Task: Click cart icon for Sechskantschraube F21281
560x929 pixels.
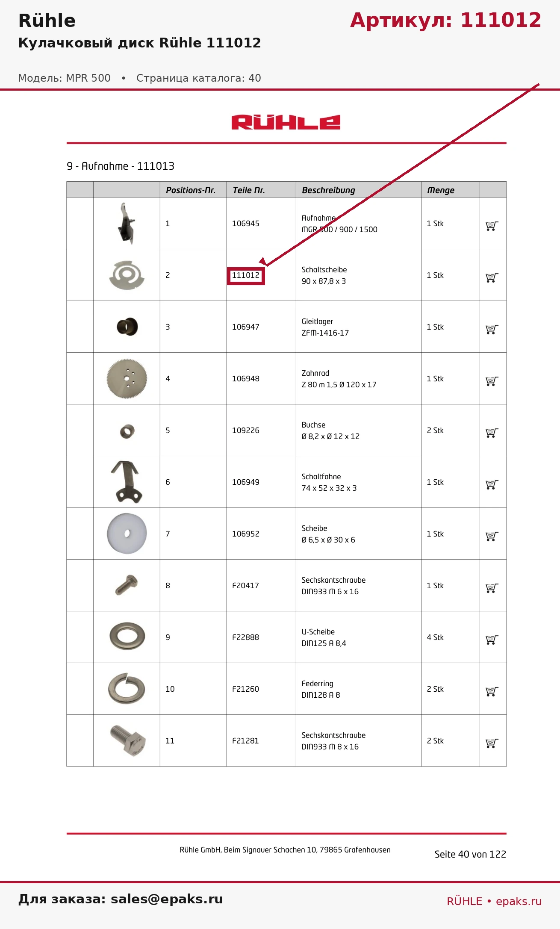Action: [492, 743]
